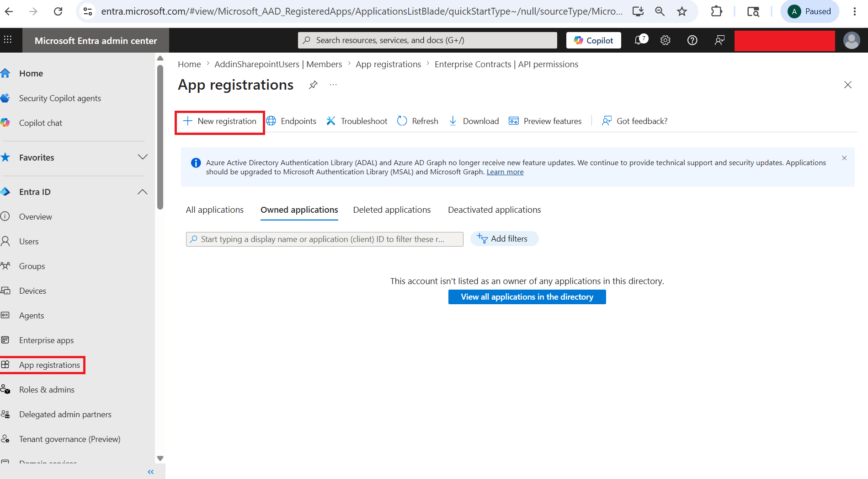This screenshot has width=868, height=479.
Task: Pin the App registrations blade
Action: click(x=313, y=85)
